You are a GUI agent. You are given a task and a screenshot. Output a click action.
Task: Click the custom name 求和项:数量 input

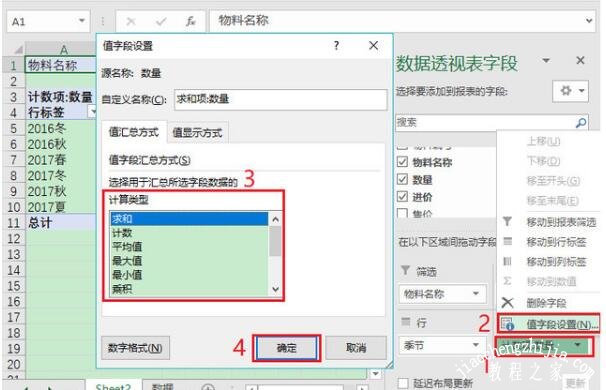point(281,99)
